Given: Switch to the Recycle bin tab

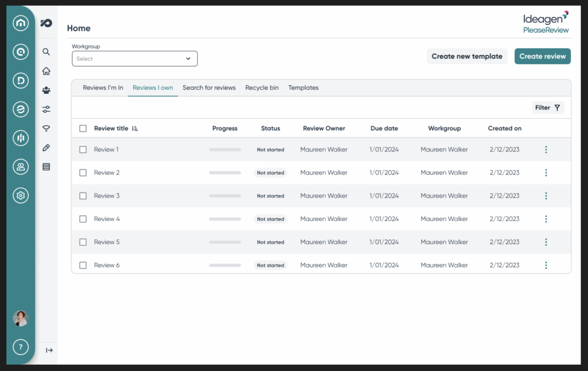Looking at the screenshot, I should (262, 88).
